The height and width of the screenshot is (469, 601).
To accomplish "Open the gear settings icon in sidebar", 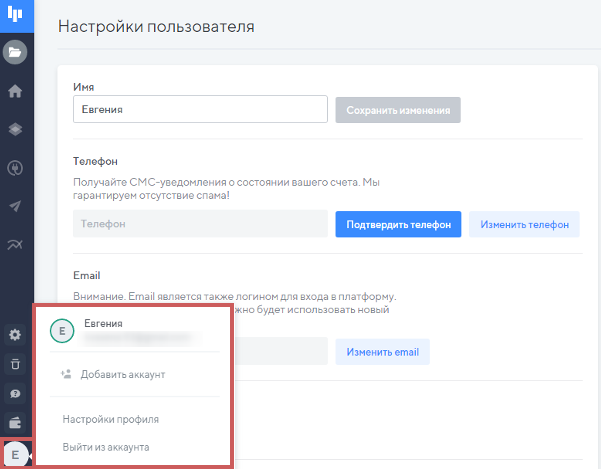I will click(x=16, y=335).
